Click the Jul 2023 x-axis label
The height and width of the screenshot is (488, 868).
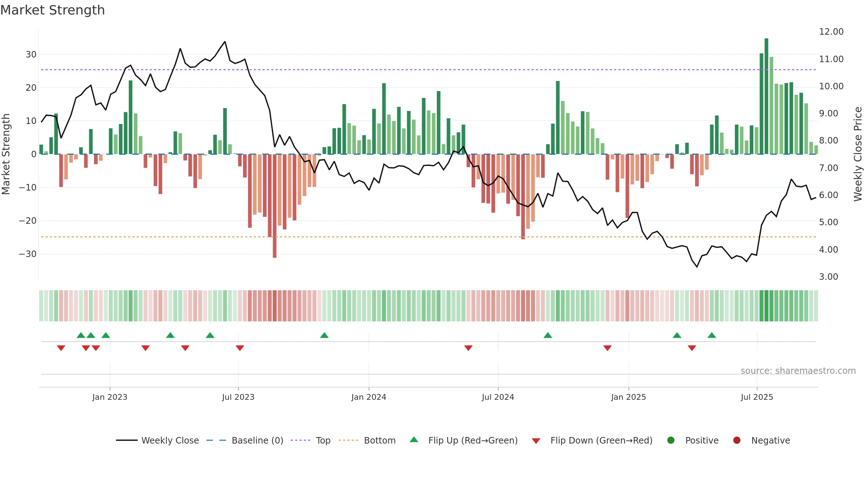(238, 397)
